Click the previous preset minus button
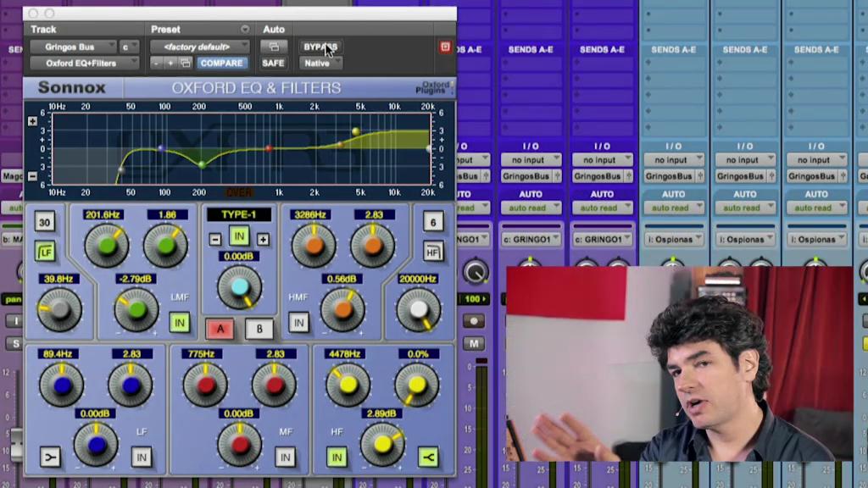Image resolution: width=868 pixels, height=488 pixels. coord(156,63)
